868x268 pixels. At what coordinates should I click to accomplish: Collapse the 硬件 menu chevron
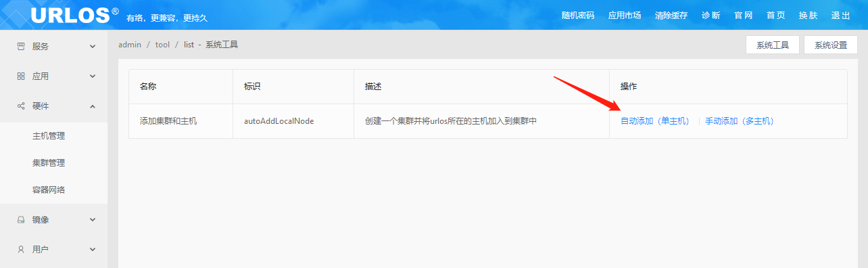[93, 106]
